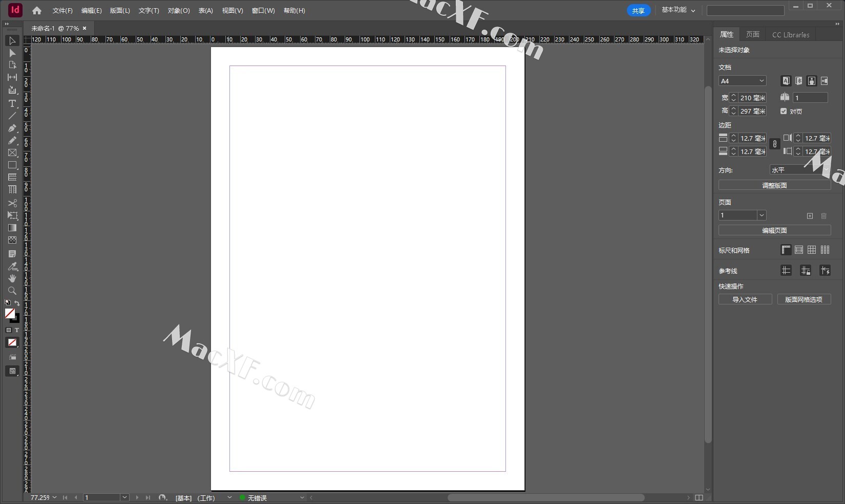
Task: Select the Content Collector tool
Action: pyautogui.click(x=12, y=90)
